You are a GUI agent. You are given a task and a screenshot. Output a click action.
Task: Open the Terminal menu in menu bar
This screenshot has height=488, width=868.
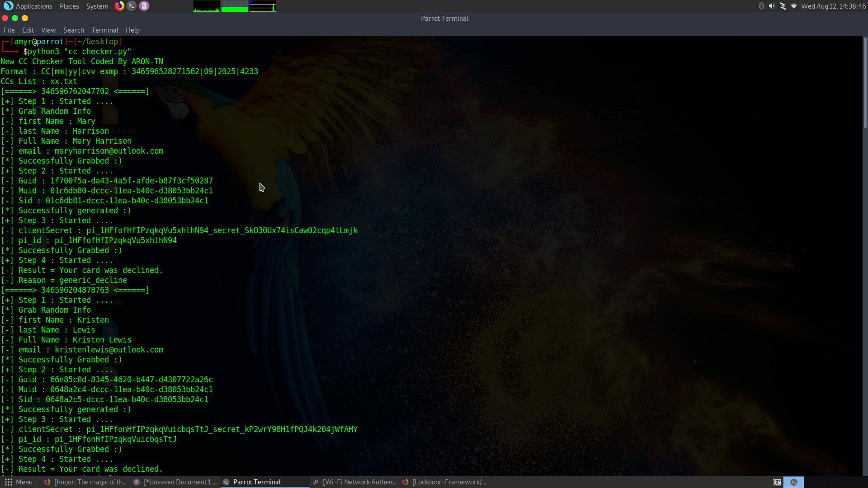104,30
